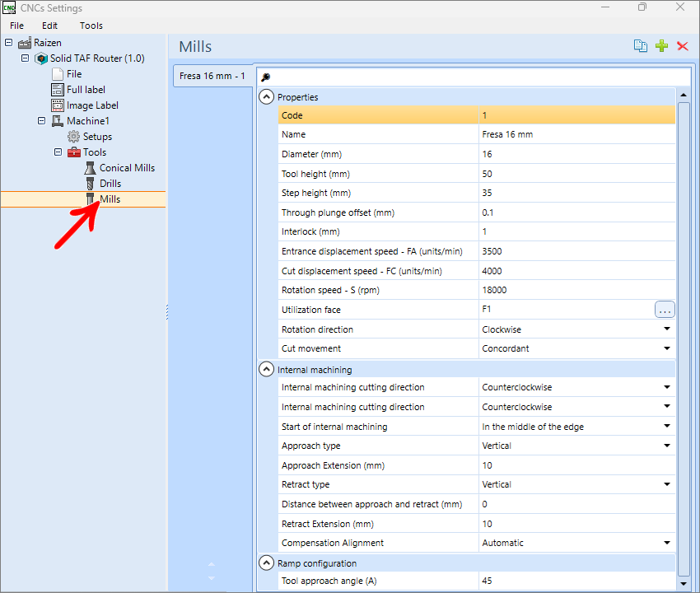Click the Drills bit icon
The image size is (700, 593).
[x=91, y=184]
